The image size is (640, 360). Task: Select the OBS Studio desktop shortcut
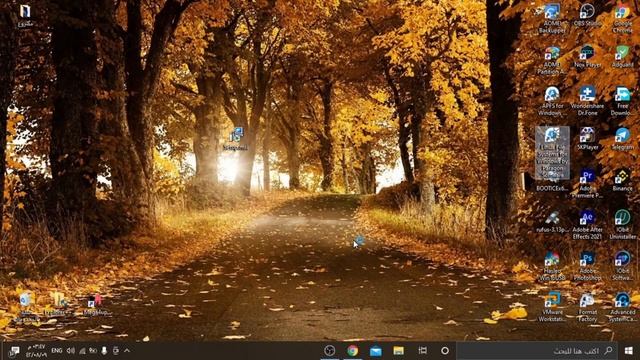click(587, 16)
